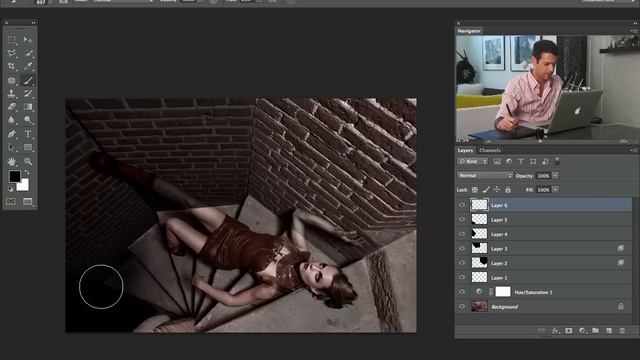Filter layers by pixel layers

[497, 162]
